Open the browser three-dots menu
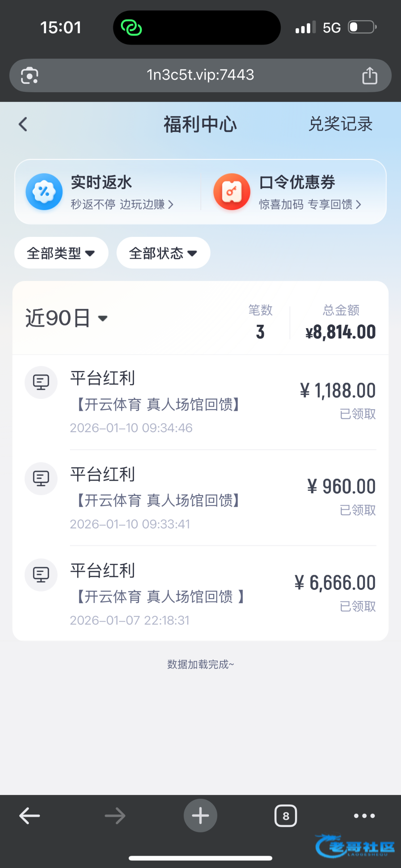Viewport: 401px width, 868px height. [364, 816]
